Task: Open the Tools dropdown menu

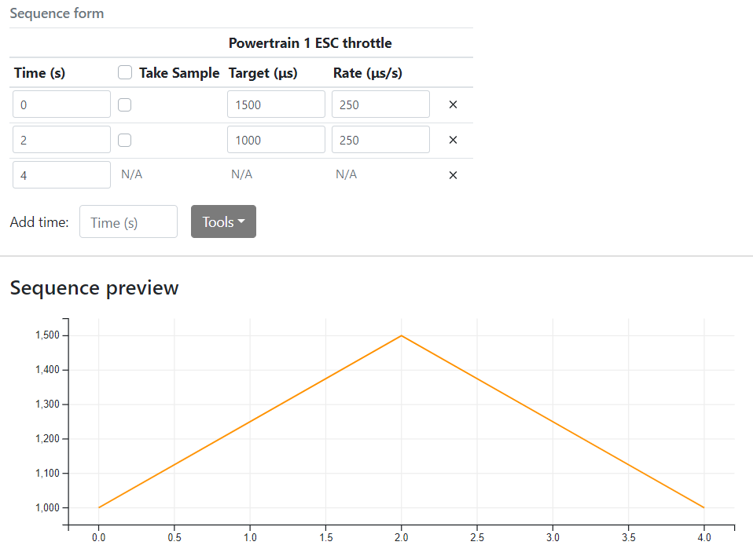Action: pyautogui.click(x=223, y=221)
